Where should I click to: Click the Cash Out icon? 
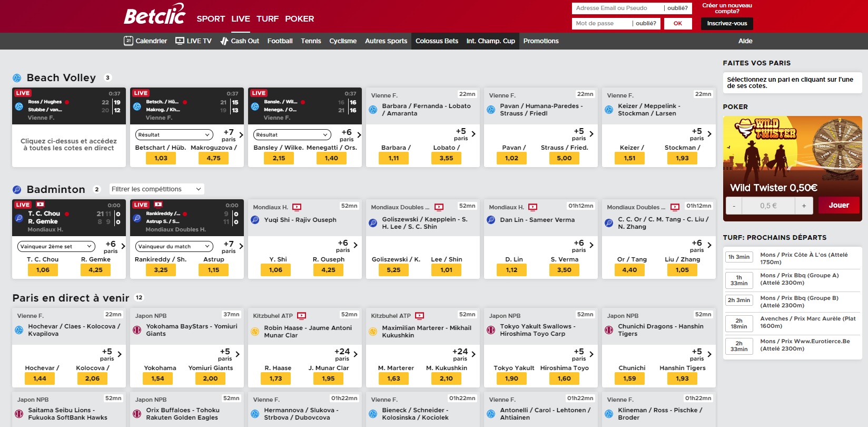click(x=224, y=41)
